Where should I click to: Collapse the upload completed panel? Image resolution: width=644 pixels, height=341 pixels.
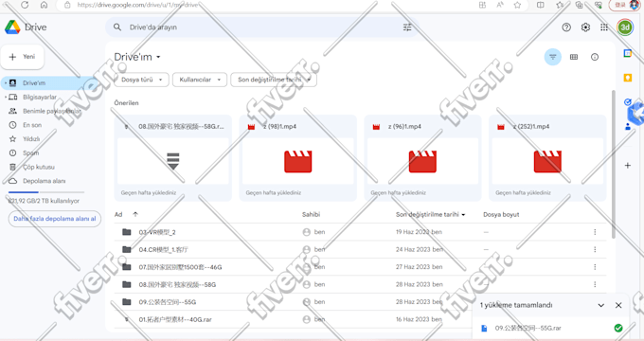[600, 305]
